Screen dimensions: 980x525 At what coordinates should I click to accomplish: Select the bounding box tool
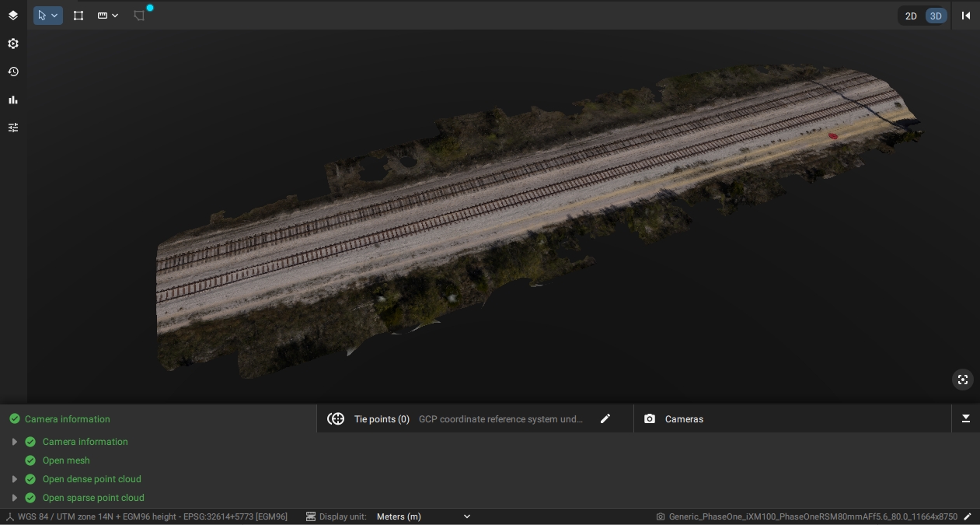coord(78,16)
